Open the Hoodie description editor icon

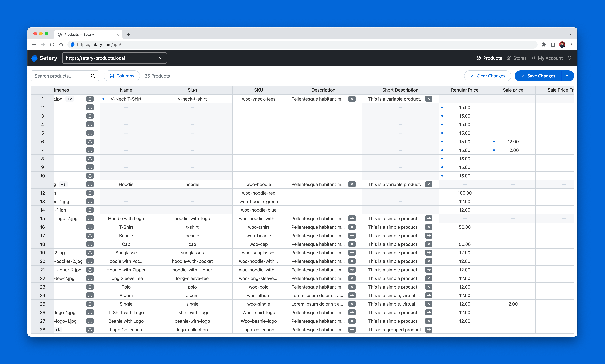(x=352, y=184)
